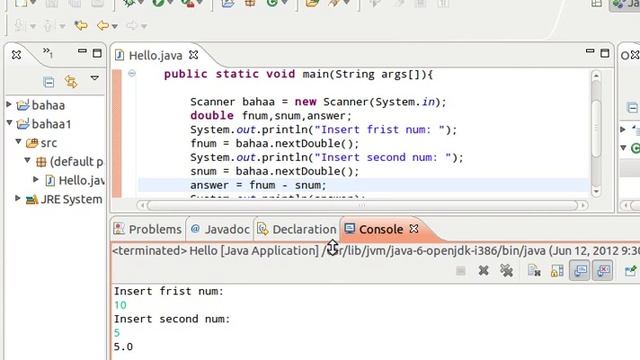Close the Hello.java editor tab
This screenshot has height=360, width=640.
pyautogui.click(x=193, y=55)
